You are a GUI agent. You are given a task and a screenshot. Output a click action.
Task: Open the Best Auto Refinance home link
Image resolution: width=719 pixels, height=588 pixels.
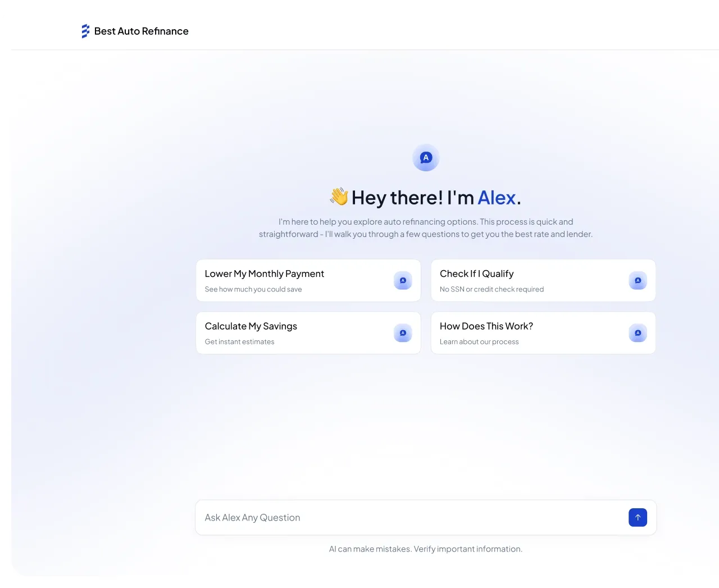(x=135, y=31)
